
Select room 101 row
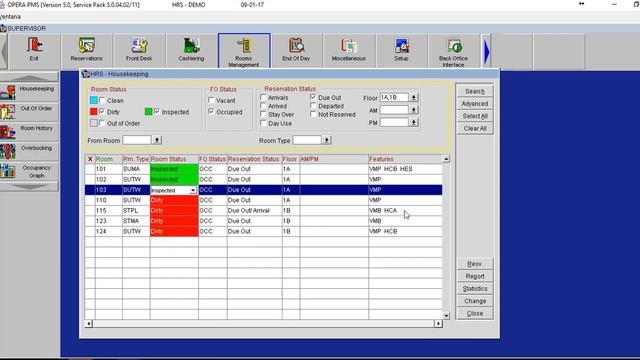coord(264,169)
